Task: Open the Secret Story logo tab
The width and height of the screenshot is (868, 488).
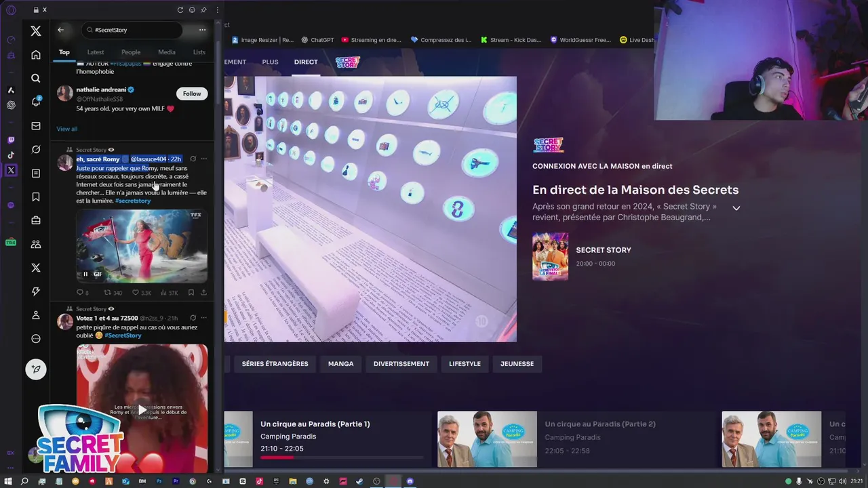Action: [348, 62]
